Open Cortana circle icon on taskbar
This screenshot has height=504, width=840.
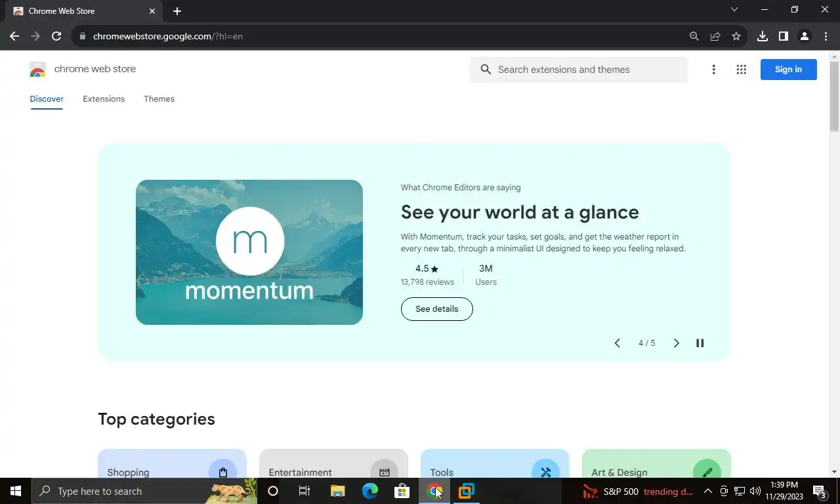pyautogui.click(x=273, y=491)
